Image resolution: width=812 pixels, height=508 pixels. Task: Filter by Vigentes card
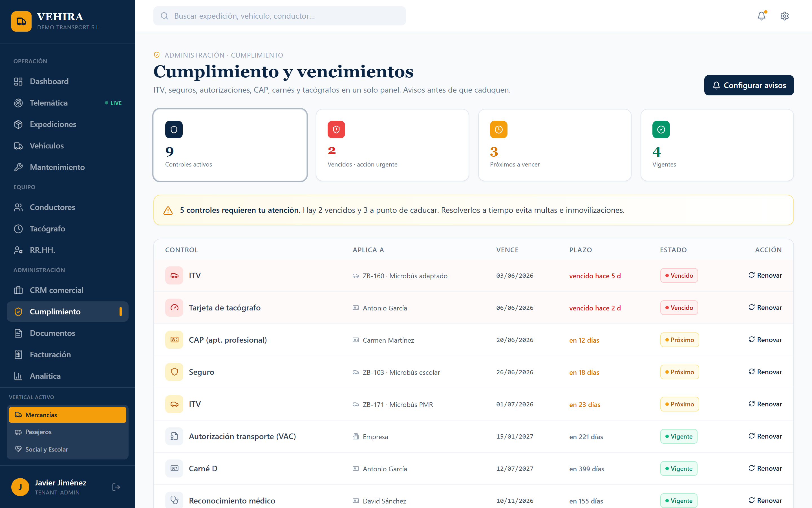pyautogui.click(x=717, y=145)
